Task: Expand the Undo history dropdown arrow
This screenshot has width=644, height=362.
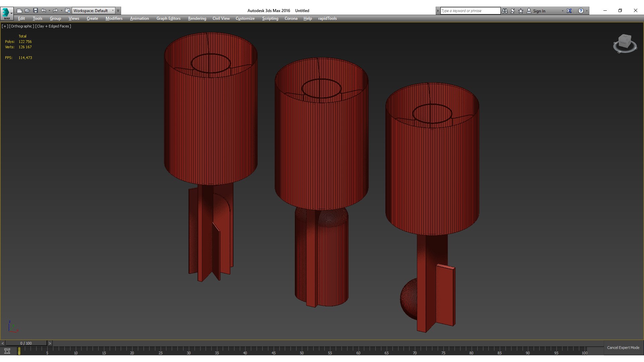Action: pyautogui.click(x=49, y=11)
